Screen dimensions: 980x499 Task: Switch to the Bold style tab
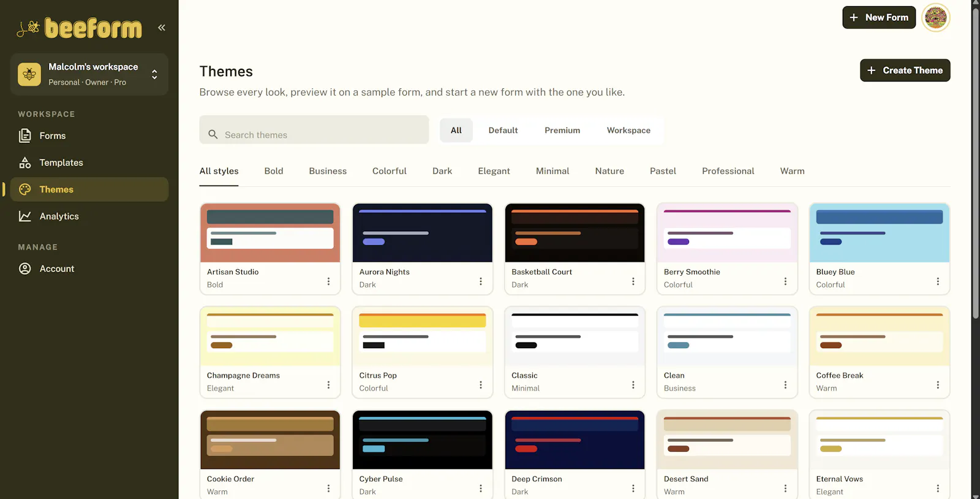pos(274,171)
